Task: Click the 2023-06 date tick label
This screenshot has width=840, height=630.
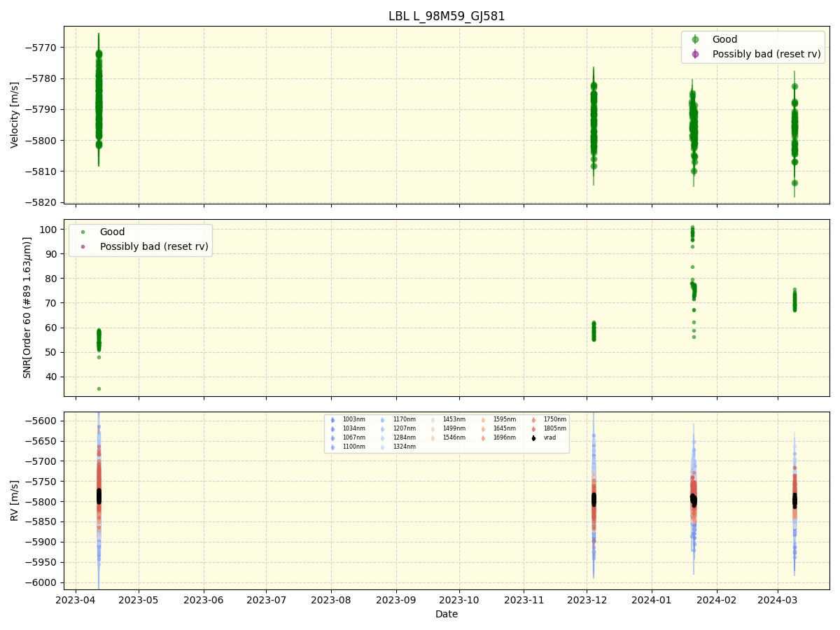Action: pos(204,600)
